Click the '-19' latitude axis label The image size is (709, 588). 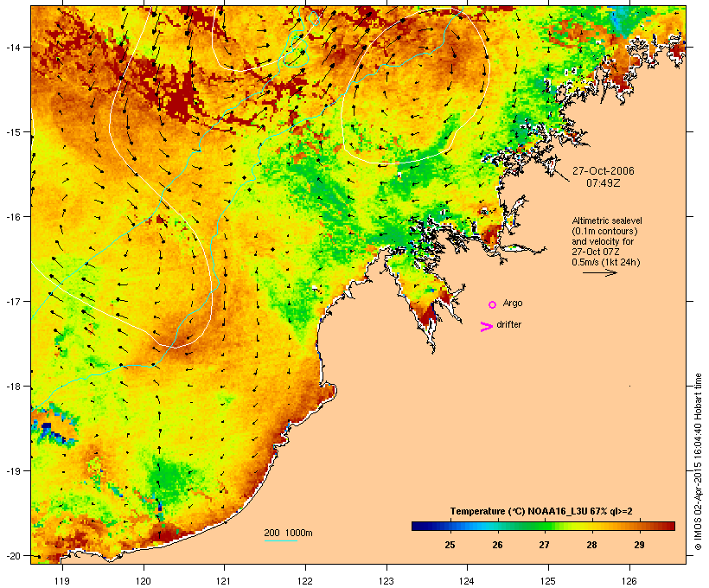[x=13, y=471]
